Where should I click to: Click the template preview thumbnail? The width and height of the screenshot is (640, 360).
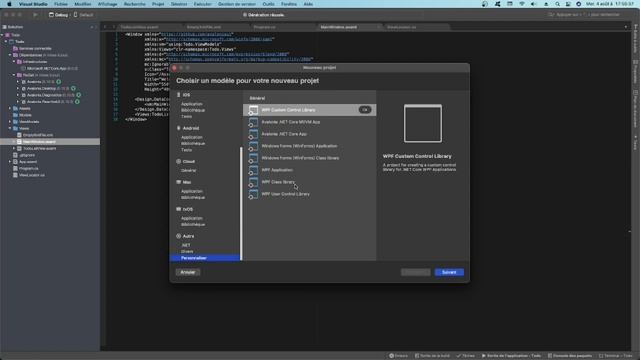[423, 123]
